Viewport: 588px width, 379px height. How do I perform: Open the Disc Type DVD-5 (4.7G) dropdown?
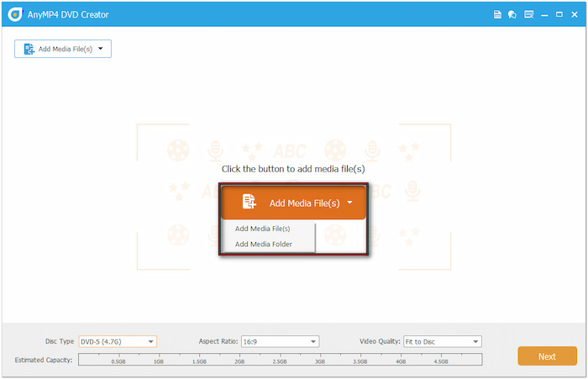118,341
